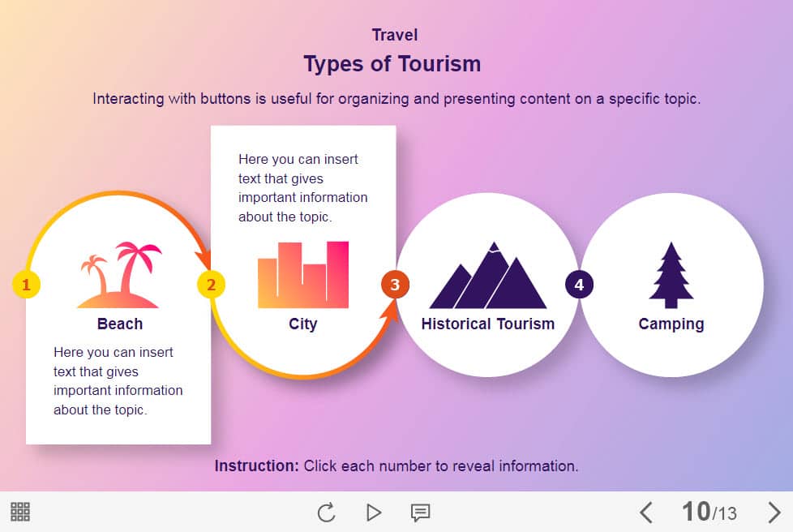Open the comments speech bubble icon
The width and height of the screenshot is (793, 532).
[420, 513]
